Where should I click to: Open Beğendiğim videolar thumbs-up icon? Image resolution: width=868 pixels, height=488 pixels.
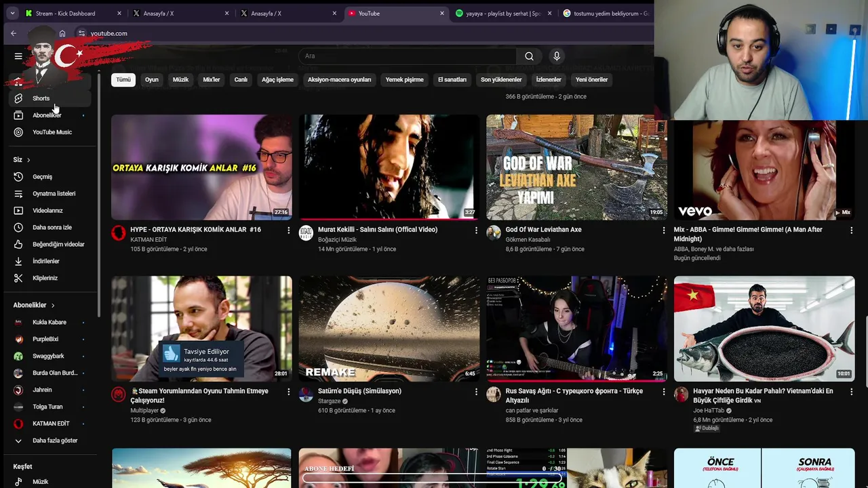[x=18, y=244]
